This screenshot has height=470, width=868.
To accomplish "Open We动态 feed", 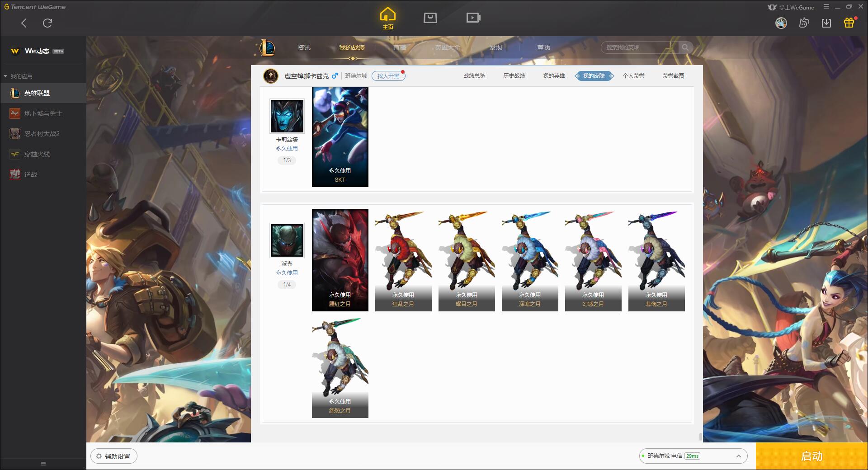I will 43,51.
